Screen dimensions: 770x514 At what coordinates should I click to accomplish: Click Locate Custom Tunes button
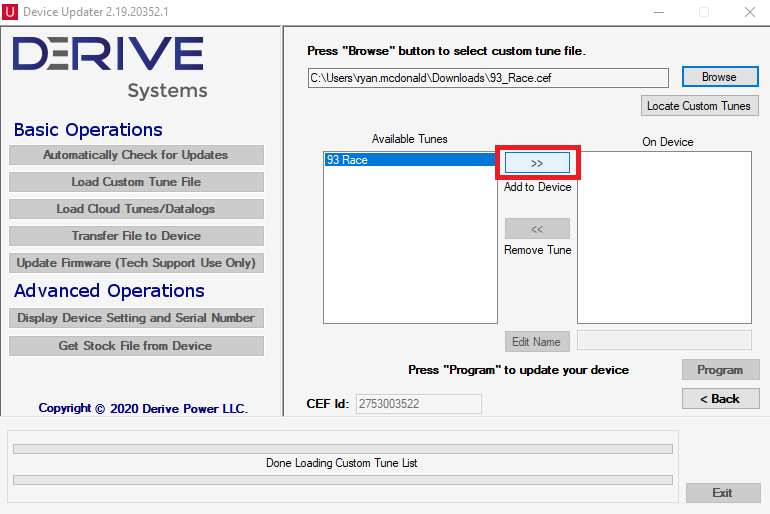click(x=699, y=106)
